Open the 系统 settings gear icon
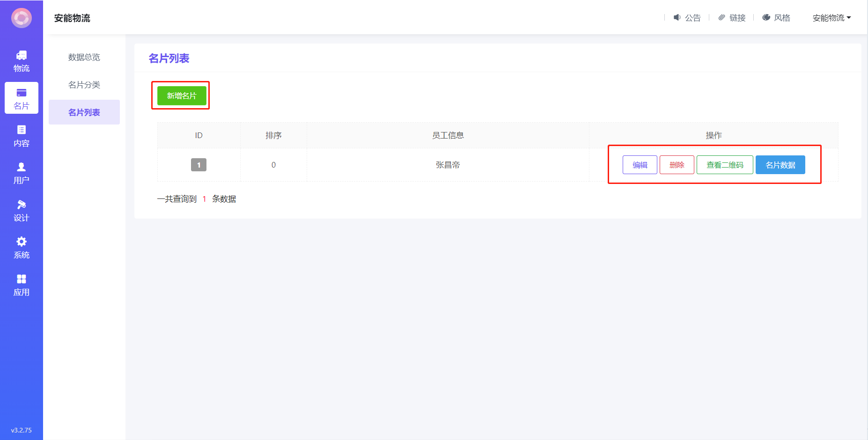The image size is (868, 440). point(22,242)
